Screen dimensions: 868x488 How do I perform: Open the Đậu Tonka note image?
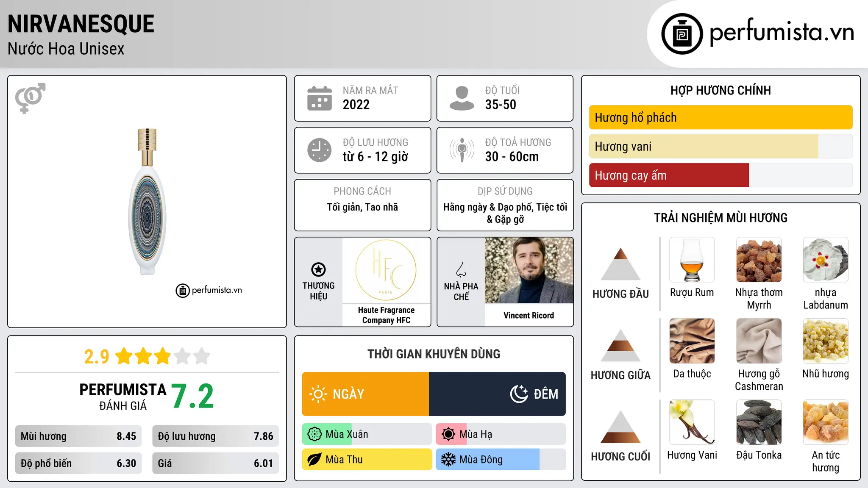click(x=759, y=422)
